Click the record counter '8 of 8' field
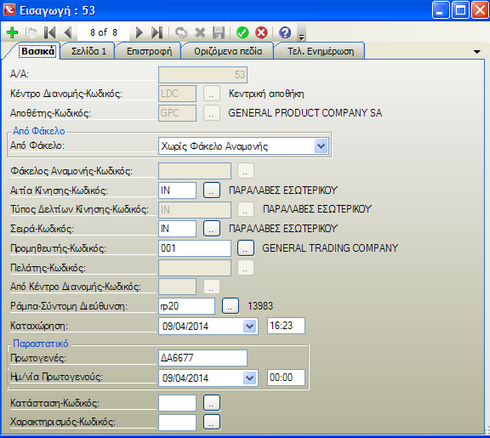 pos(103,32)
